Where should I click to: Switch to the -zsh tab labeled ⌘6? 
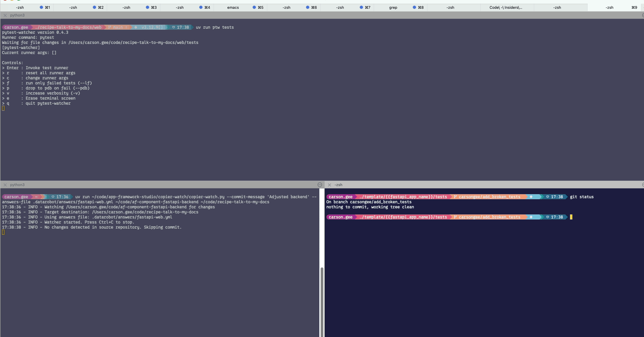point(294,7)
